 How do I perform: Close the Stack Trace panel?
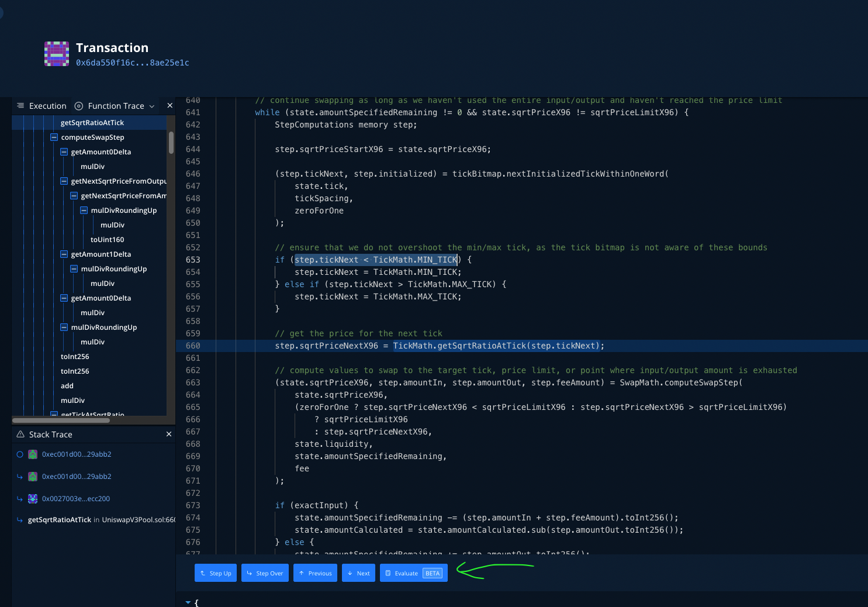[169, 434]
